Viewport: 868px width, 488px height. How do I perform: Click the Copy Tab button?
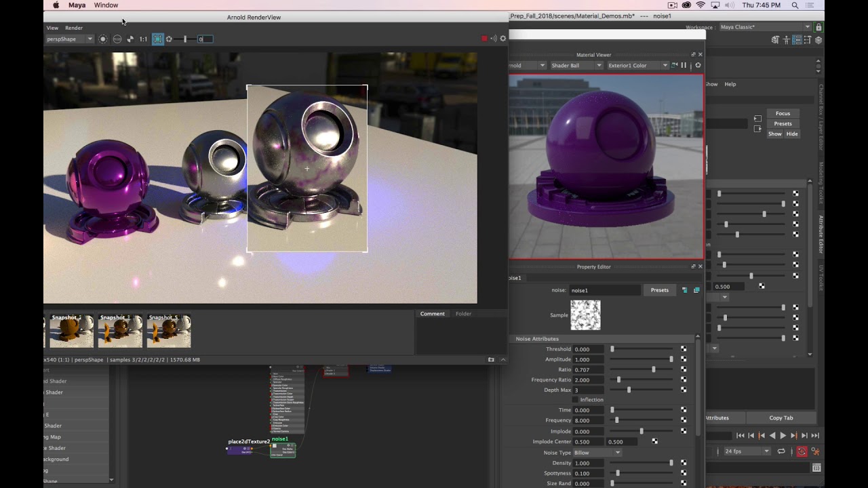click(x=781, y=418)
